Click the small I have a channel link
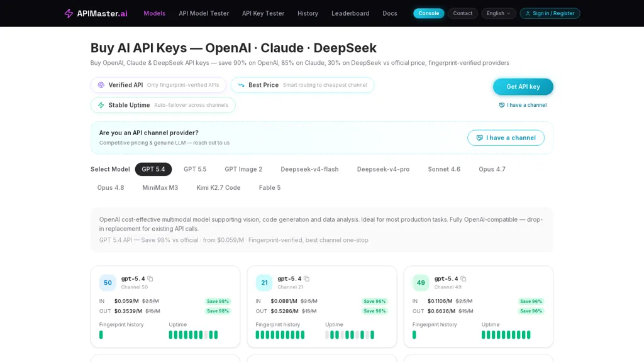The width and height of the screenshot is (644, 362). pos(523,105)
